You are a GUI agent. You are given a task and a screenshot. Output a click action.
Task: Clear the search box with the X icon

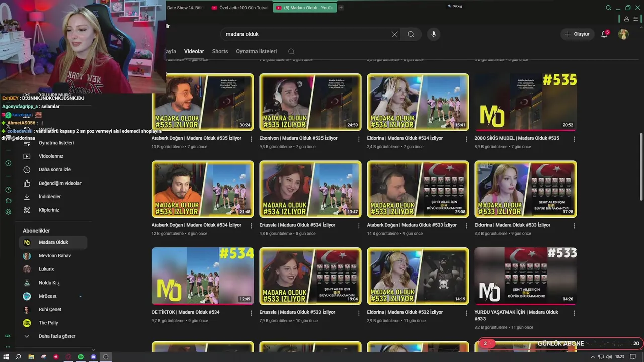(x=394, y=34)
